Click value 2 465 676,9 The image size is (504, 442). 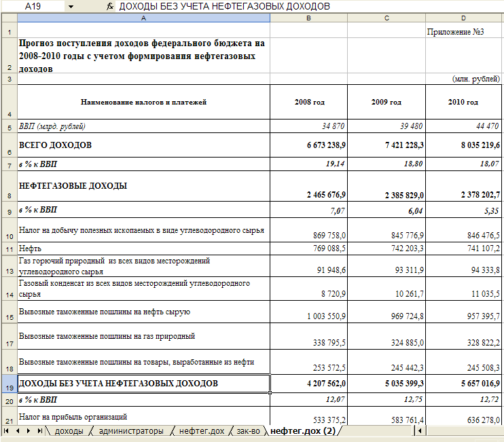click(x=308, y=186)
